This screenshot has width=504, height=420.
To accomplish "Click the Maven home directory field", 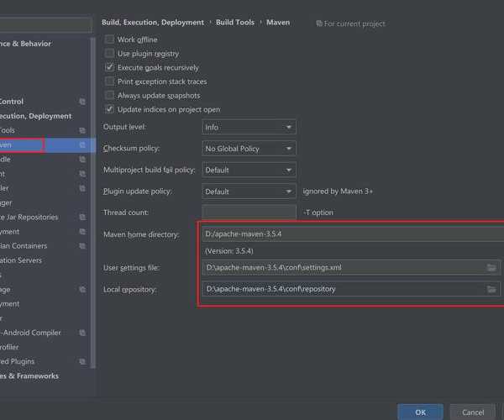I will tap(353, 234).
